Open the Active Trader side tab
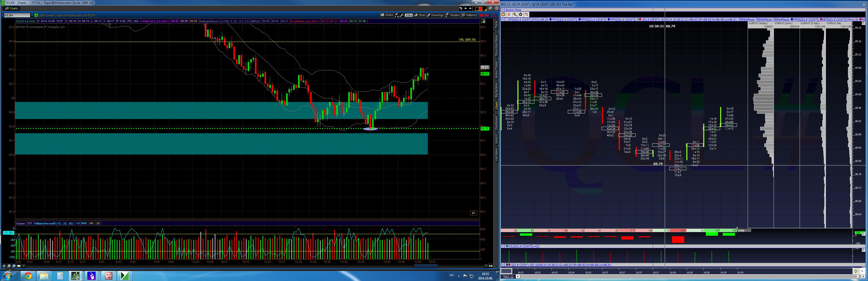The width and height of the screenshot is (868, 281). [496, 69]
